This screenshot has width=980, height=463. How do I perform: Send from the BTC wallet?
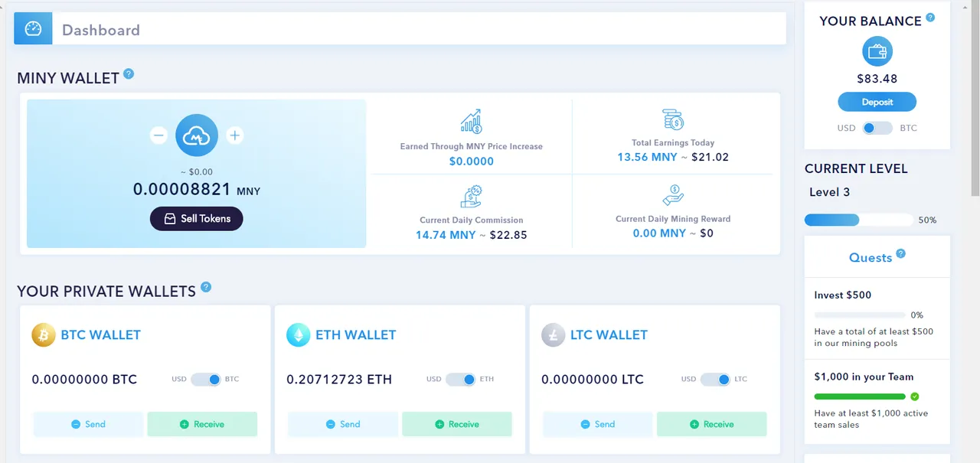tap(88, 424)
